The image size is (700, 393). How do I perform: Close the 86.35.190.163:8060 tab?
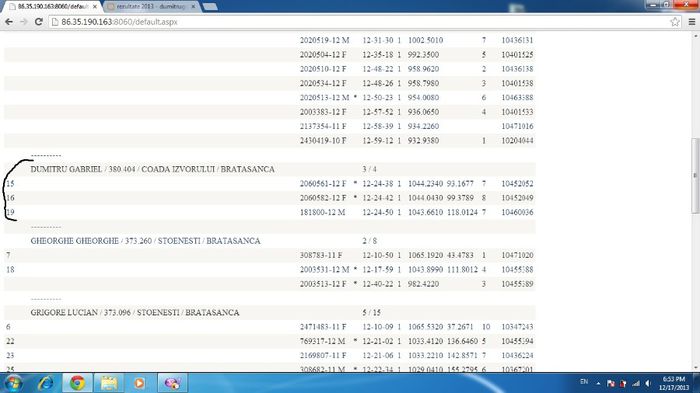click(x=95, y=7)
